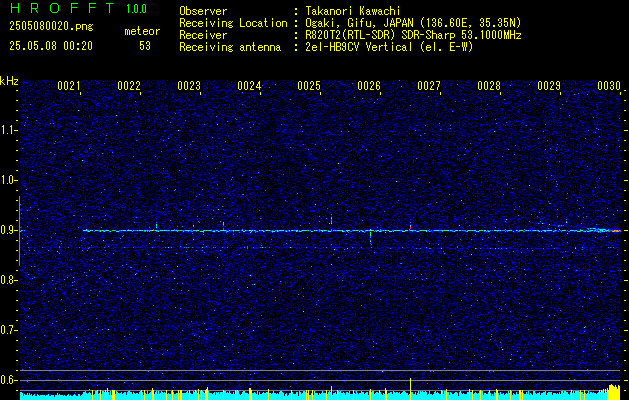The width and height of the screenshot is (629, 400).
Task: Click the 1.1 kHz frequency label
Action: (x=7, y=130)
